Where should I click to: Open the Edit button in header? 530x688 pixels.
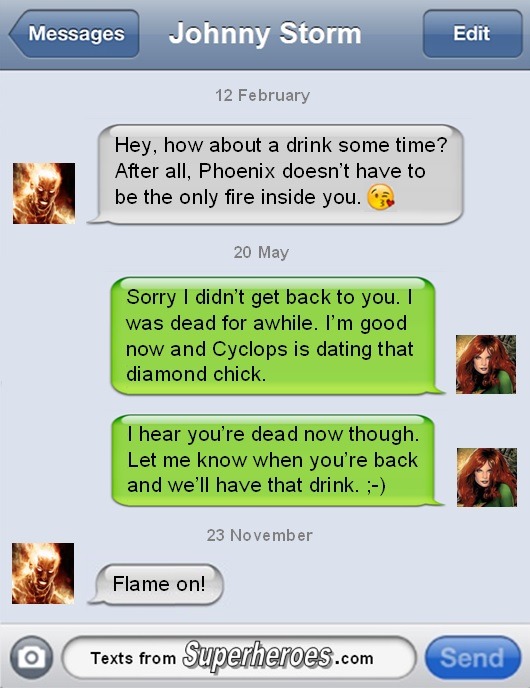[x=473, y=34]
